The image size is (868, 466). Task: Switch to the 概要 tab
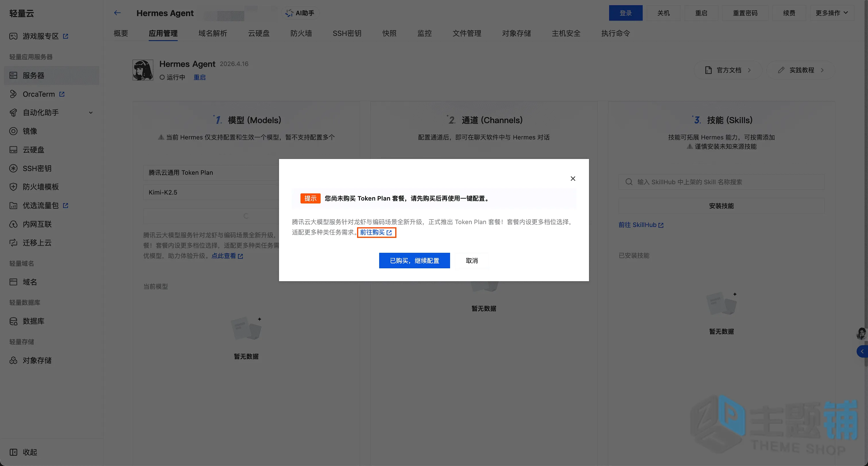pos(121,33)
